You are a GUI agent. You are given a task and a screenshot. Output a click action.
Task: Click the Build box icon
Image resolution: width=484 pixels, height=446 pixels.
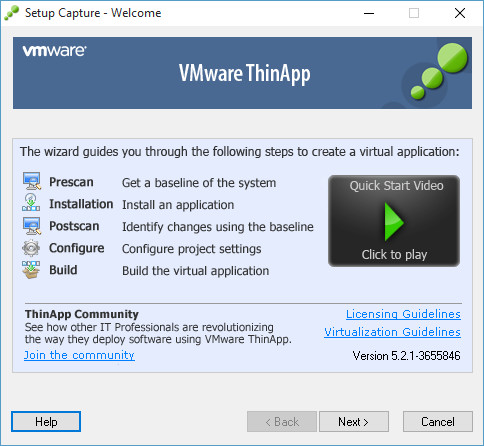31,270
